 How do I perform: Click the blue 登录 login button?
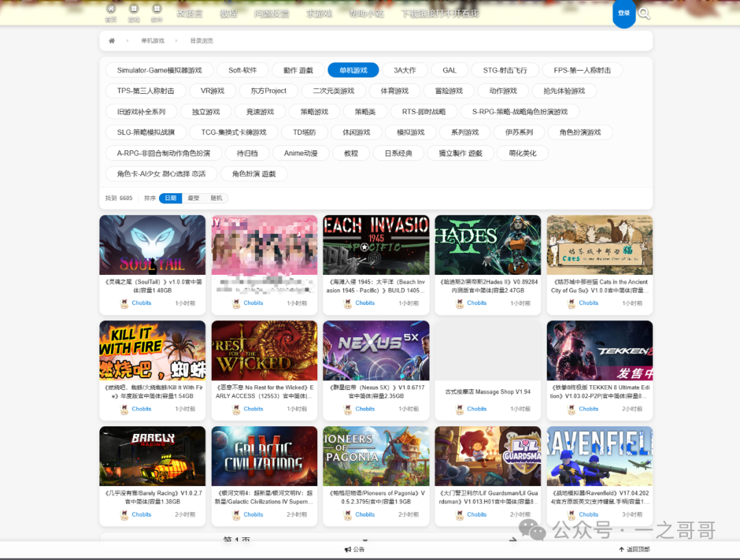tap(624, 13)
